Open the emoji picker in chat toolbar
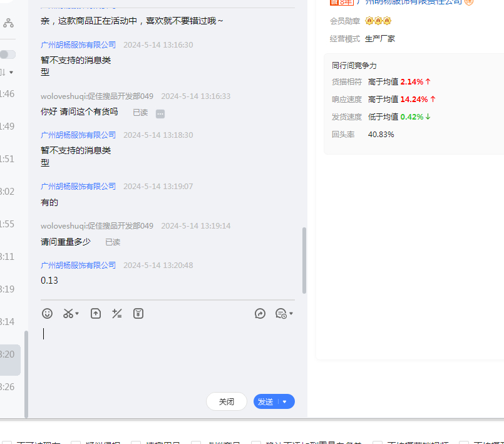Image resolution: width=504 pixels, height=444 pixels. point(47,314)
